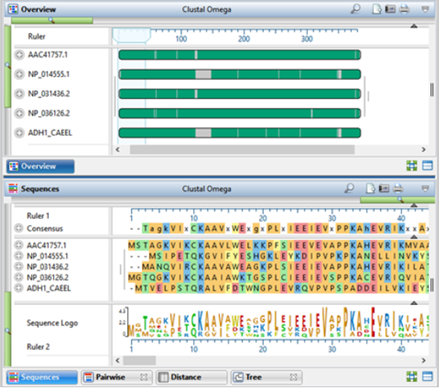Image resolution: width=439 pixels, height=388 pixels.
Task: Click the Overview scrollbar left arrow
Action: click(x=117, y=150)
